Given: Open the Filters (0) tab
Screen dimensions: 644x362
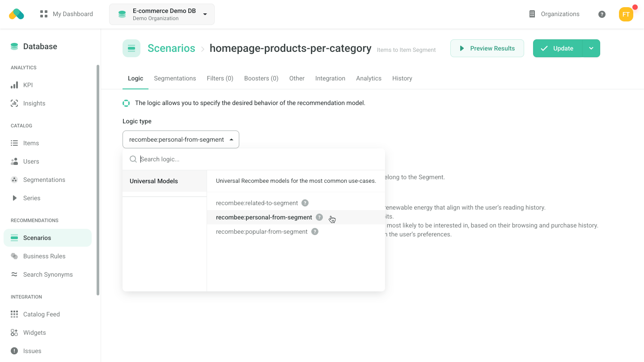Looking at the screenshot, I should point(220,78).
